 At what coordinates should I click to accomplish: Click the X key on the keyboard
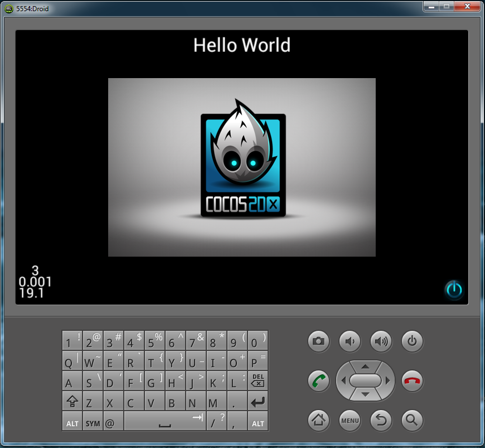[x=113, y=401]
